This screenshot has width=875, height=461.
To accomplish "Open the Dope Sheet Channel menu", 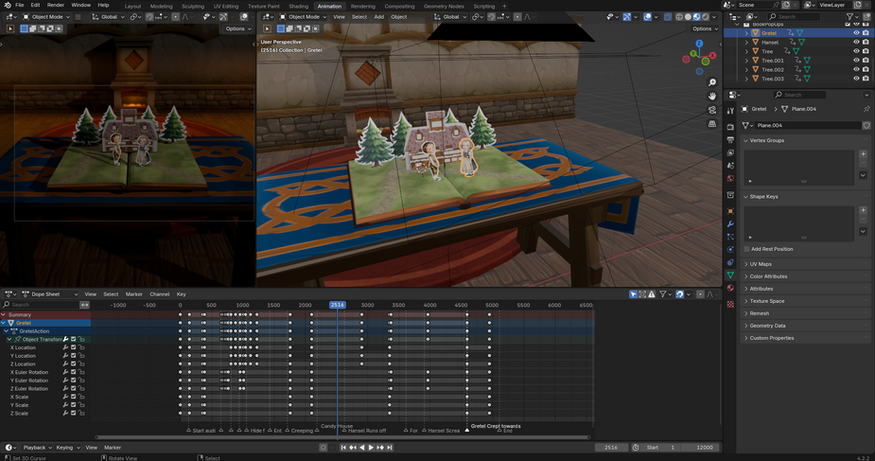I will [160, 294].
